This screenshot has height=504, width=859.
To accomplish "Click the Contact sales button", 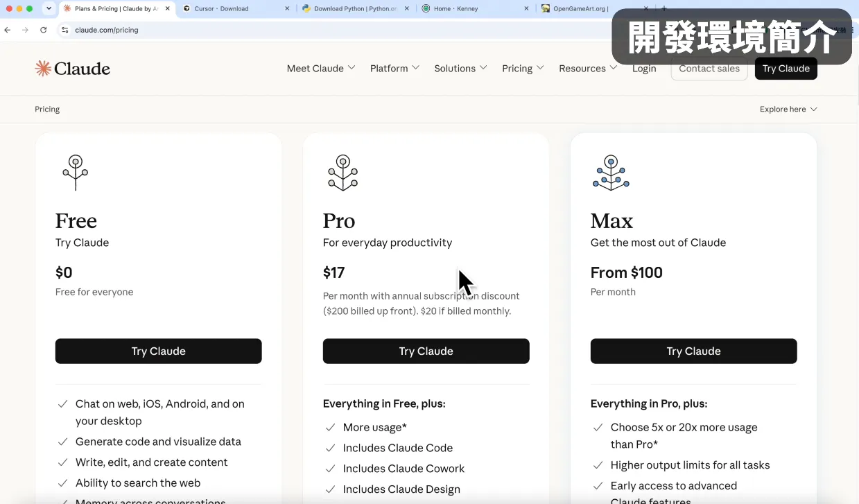I will click(x=709, y=68).
